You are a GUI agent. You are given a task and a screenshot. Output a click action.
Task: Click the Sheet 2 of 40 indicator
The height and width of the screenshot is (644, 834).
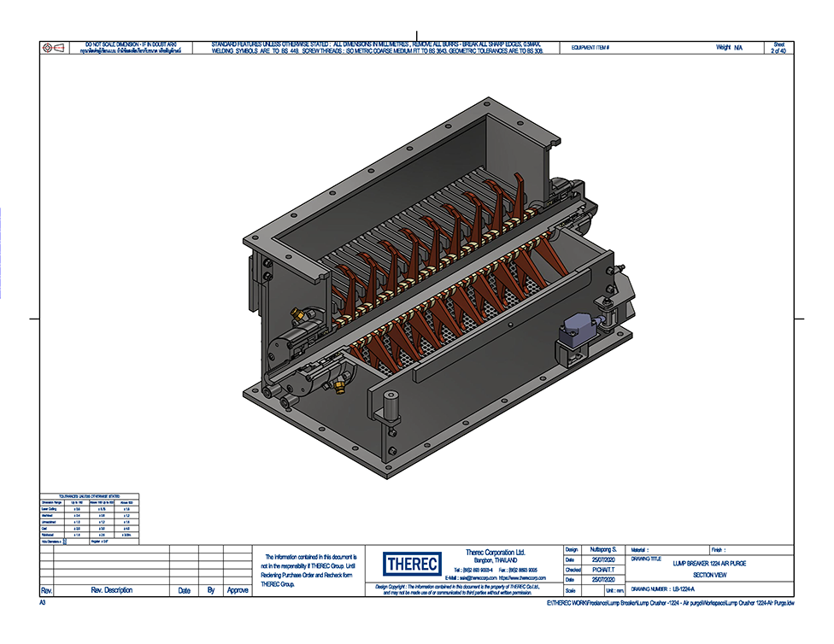coord(778,48)
